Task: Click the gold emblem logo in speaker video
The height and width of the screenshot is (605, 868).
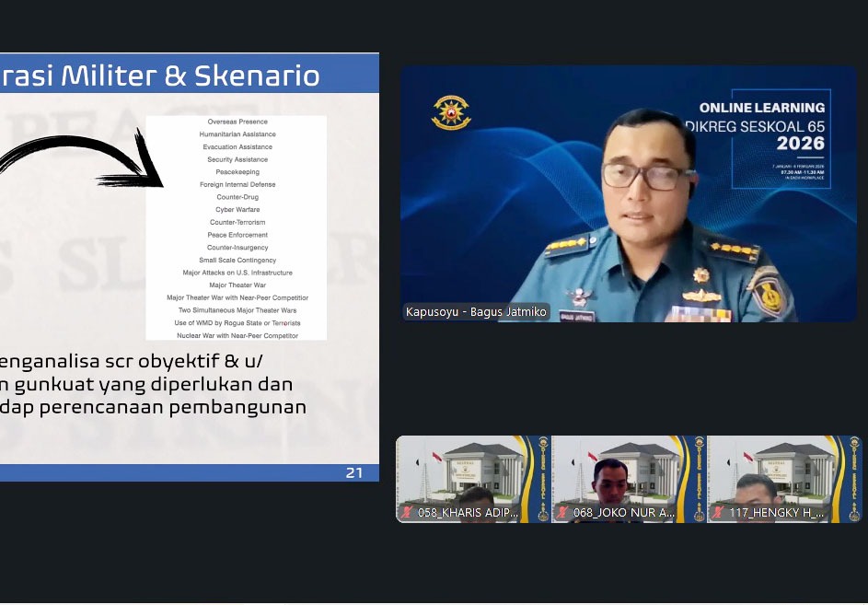Action: 450,112
